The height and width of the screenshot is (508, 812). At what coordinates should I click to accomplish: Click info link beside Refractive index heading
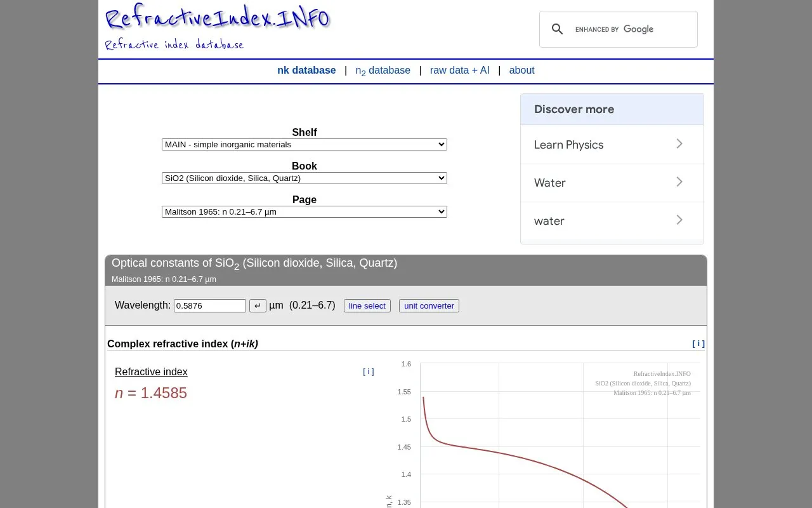pos(369,371)
